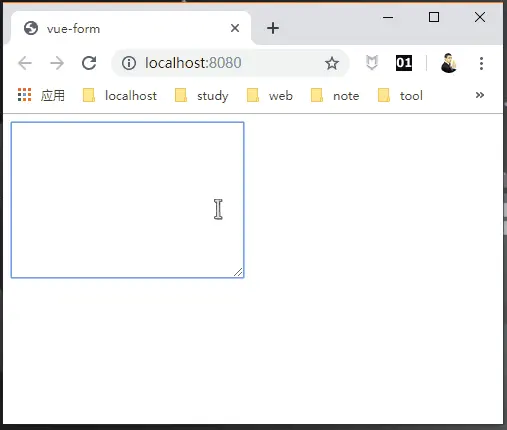Viewport: 507px width, 430px height.
Task: Maximize the browser window
Action: (x=434, y=17)
